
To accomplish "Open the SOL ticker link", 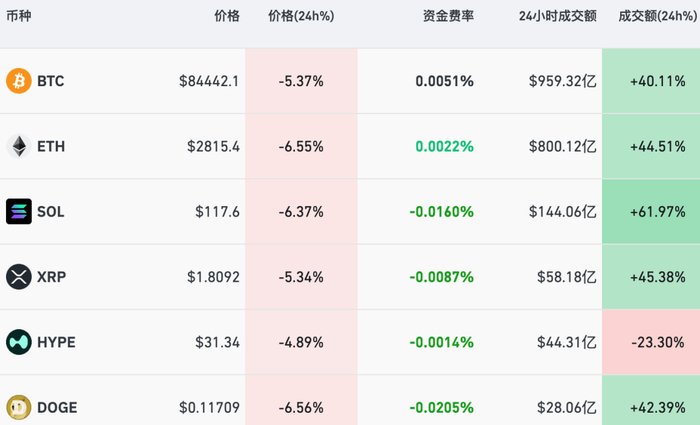I will pos(50,211).
